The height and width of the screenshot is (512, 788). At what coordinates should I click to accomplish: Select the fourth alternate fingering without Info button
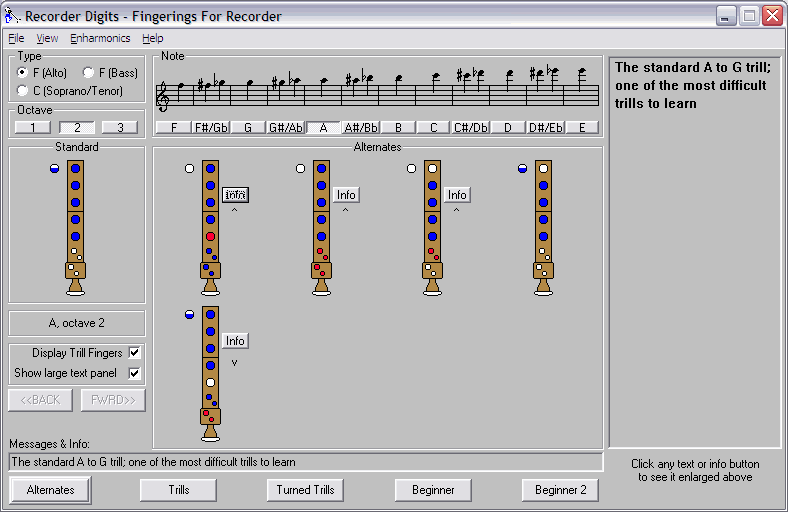[543, 226]
